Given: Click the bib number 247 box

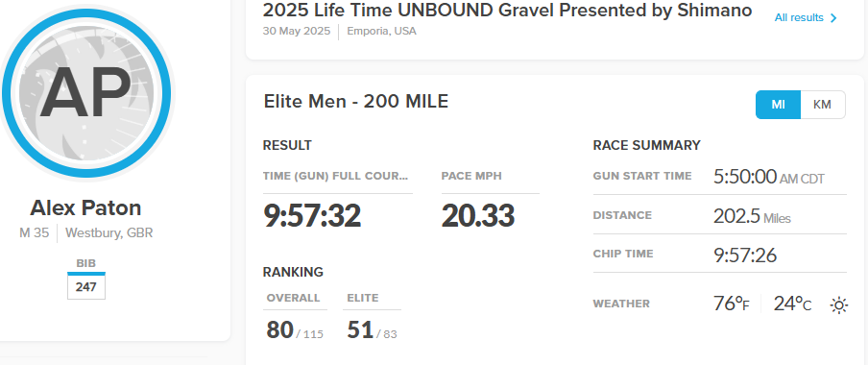Looking at the screenshot, I should coord(86,287).
